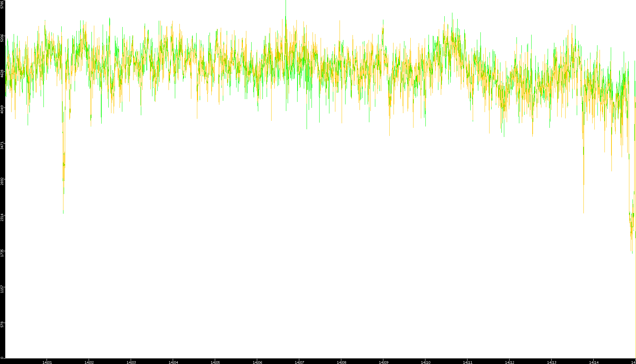Select the 5206 value axis label
Image resolution: width=636 pixels, height=364 pixels.
click(x=2, y=38)
